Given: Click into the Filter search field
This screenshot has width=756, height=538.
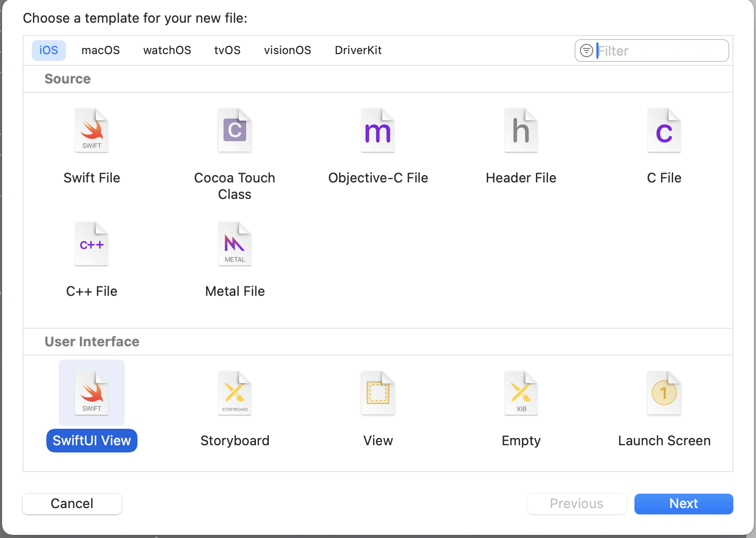Looking at the screenshot, I should [659, 51].
